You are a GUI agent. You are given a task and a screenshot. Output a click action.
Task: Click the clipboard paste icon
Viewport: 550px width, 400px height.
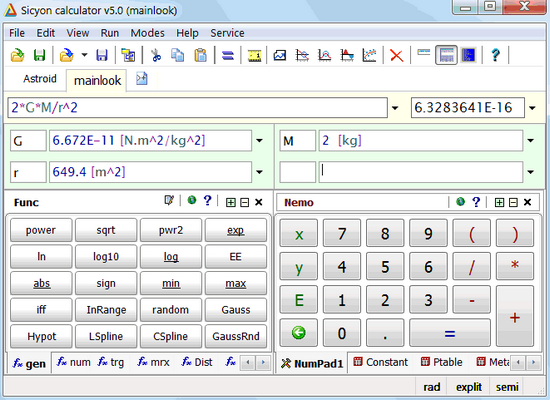[200, 55]
